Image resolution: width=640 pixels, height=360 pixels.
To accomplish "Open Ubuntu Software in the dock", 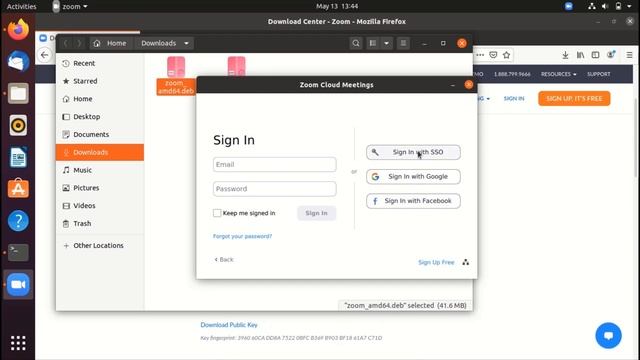I will 18,189.
